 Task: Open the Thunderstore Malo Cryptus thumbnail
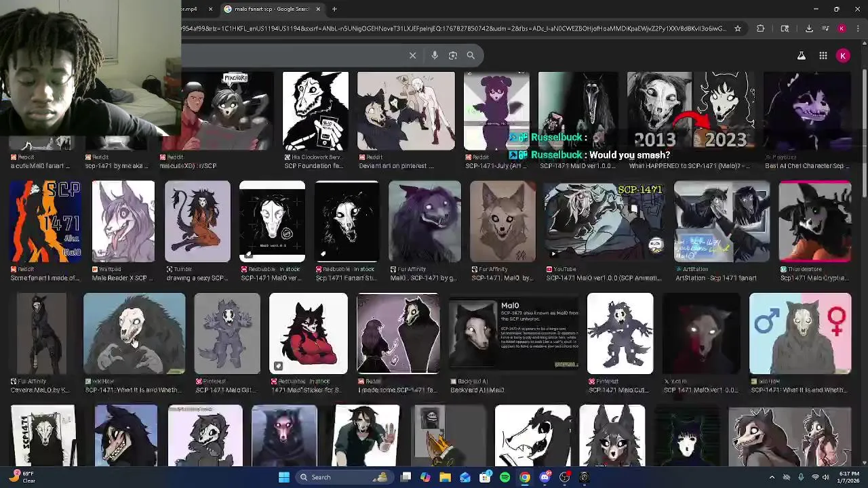point(815,221)
